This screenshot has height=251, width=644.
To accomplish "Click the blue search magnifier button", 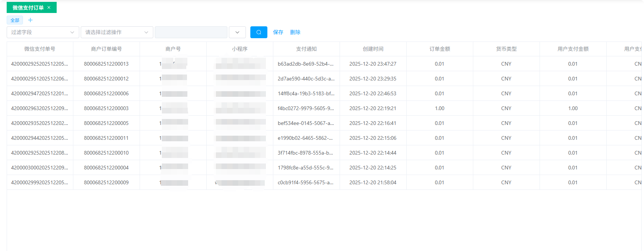I will (258, 32).
